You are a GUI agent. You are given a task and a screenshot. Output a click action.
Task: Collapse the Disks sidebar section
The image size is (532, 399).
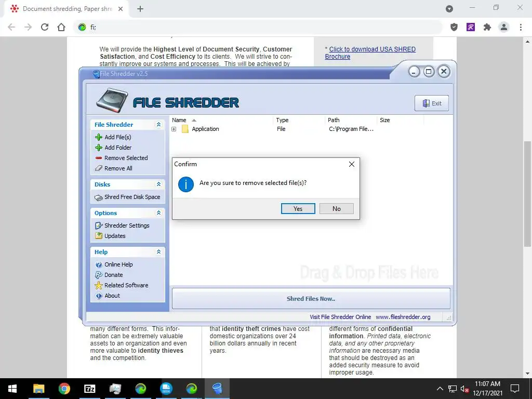tap(158, 184)
